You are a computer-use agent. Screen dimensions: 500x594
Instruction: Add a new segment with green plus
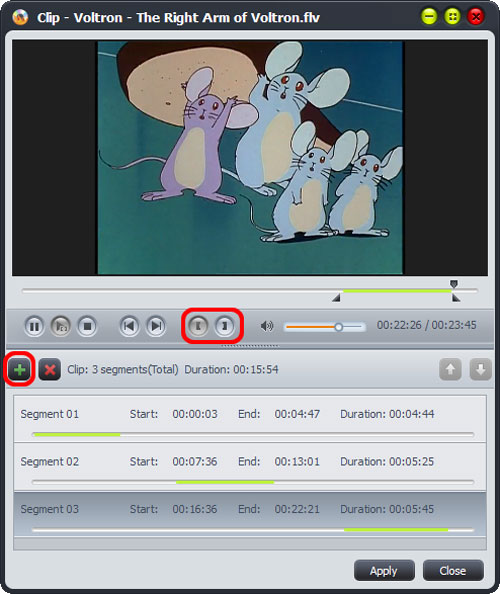click(x=20, y=369)
